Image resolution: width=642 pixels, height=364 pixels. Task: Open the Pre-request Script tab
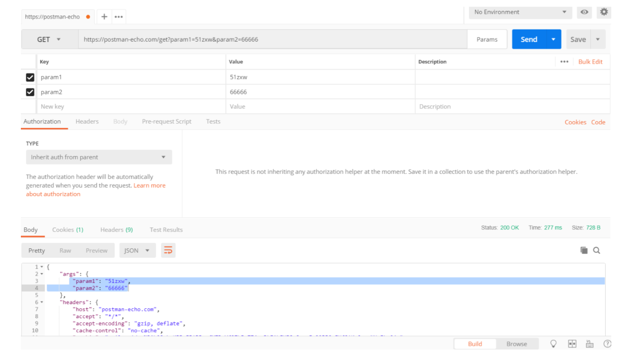166,122
